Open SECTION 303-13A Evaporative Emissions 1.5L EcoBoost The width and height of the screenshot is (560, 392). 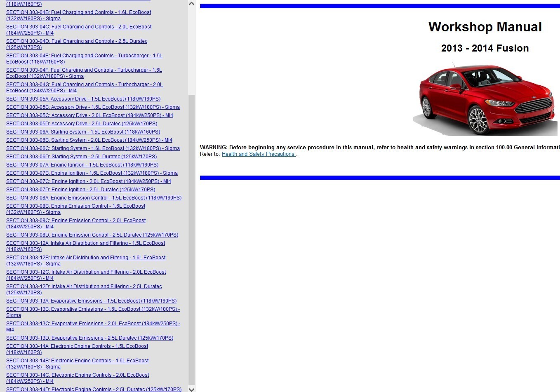tap(91, 301)
